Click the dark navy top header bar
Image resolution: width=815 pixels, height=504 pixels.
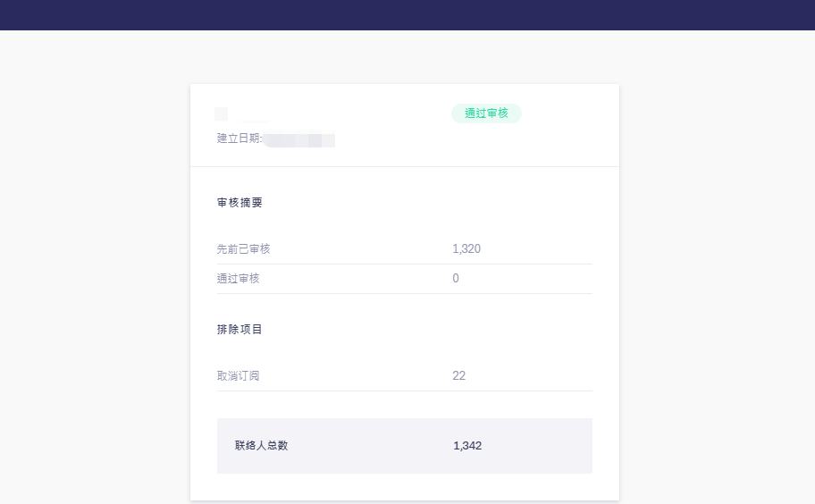(x=407, y=15)
